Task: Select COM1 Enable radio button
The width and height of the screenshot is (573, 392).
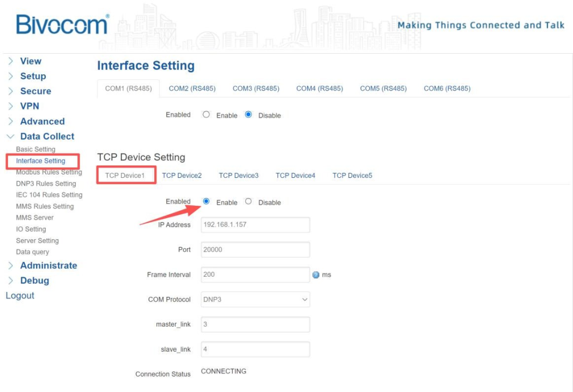Action: 206,115
